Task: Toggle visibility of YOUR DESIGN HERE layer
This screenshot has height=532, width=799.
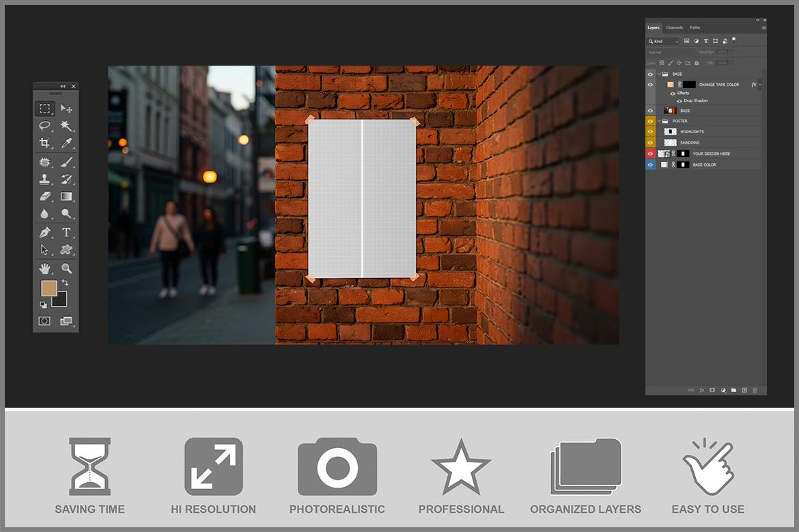Action: coord(650,154)
